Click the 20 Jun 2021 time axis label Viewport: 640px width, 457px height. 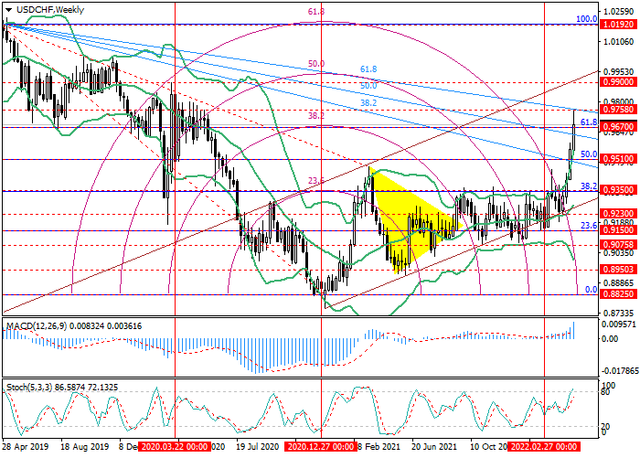click(x=434, y=446)
